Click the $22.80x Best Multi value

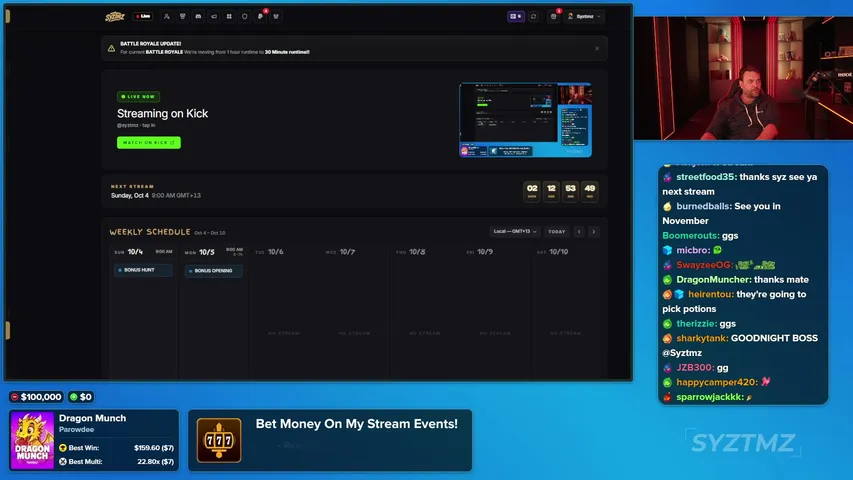coord(155,461)
